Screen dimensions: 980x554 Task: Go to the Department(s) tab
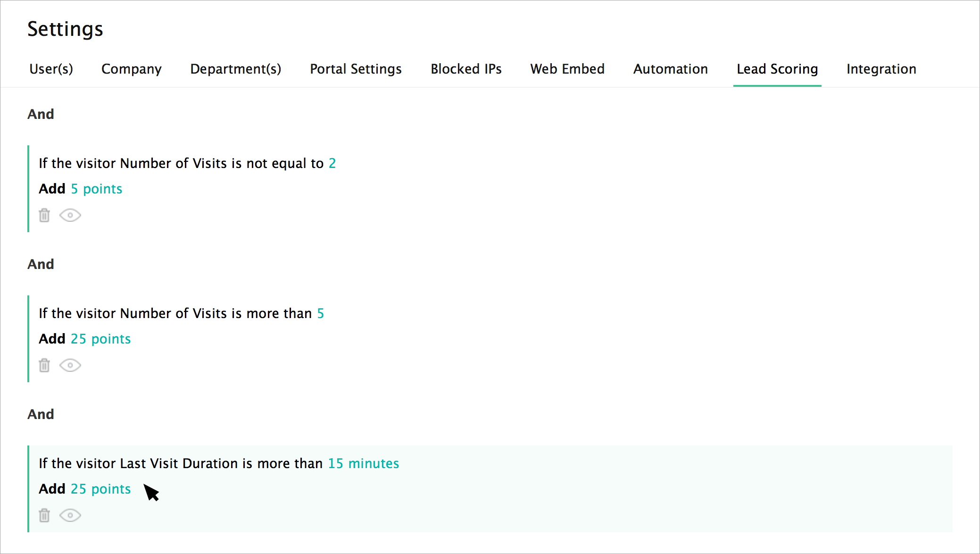[235, 69]
